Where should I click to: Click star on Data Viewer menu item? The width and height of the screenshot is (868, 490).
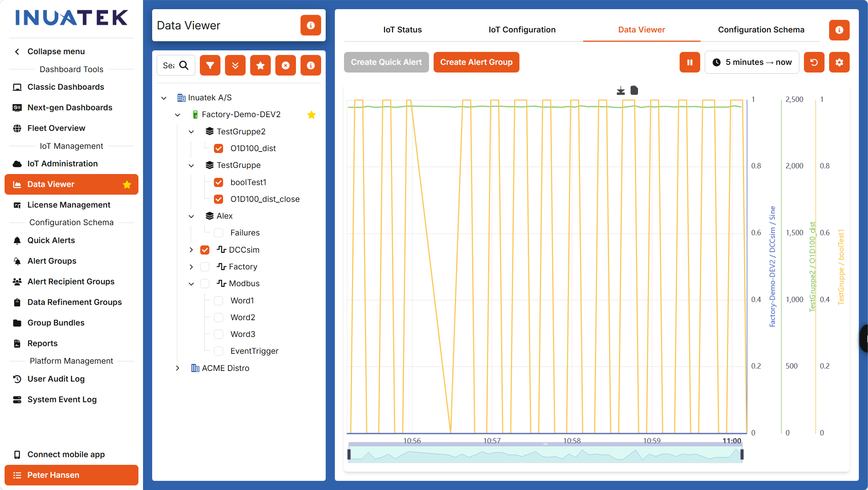click(x=127, y=184)
